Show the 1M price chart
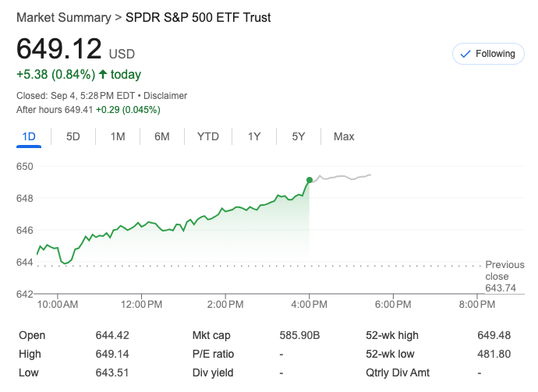The image size is (538, 392). click(118, 136)
